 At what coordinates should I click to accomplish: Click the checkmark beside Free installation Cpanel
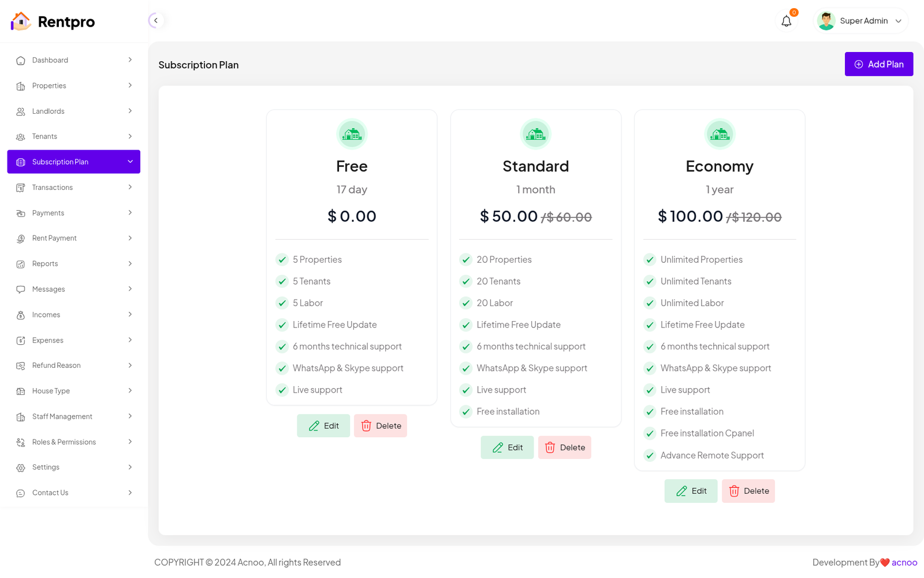[x=650, y=434]
